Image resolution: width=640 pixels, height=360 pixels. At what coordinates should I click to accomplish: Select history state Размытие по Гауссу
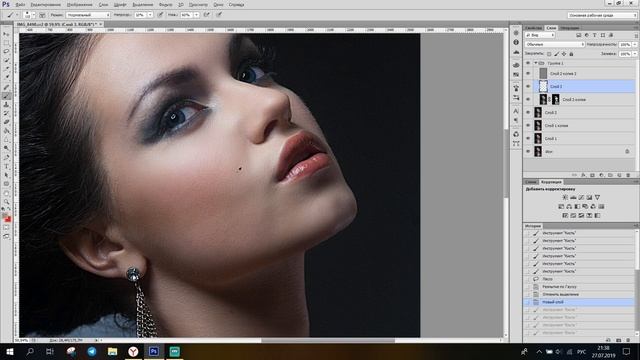(559, 287)
